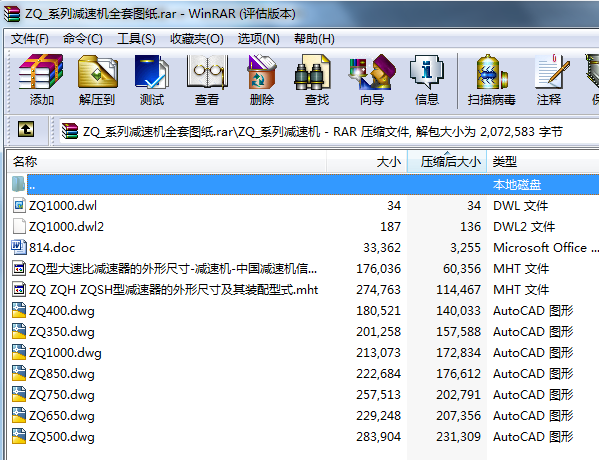Sort by Size (大小) column header
Image resolution: width=599 pixels, height=460 pixels.
367,161
